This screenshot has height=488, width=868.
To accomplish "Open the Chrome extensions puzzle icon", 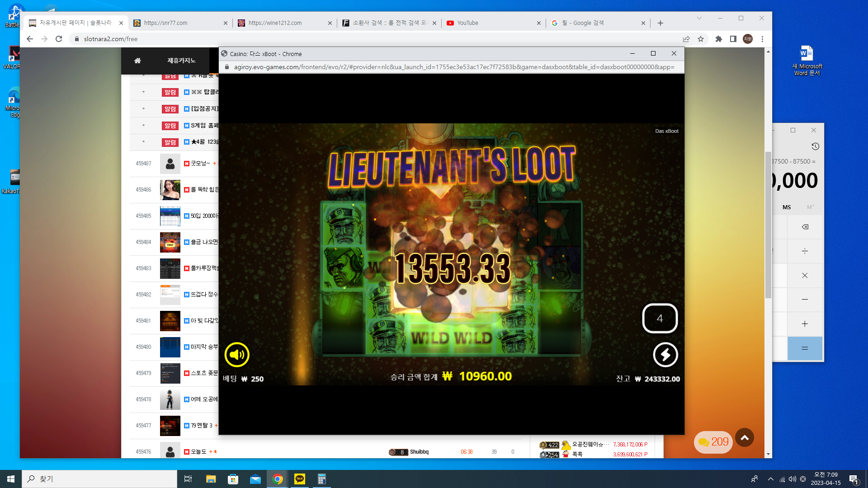I will point(719,39).
